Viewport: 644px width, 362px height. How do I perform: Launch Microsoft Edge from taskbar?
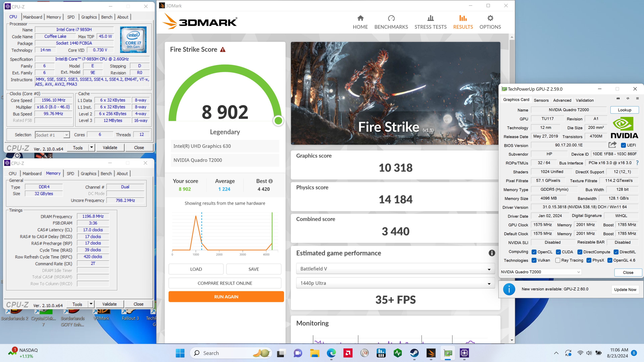coord(331,353)
